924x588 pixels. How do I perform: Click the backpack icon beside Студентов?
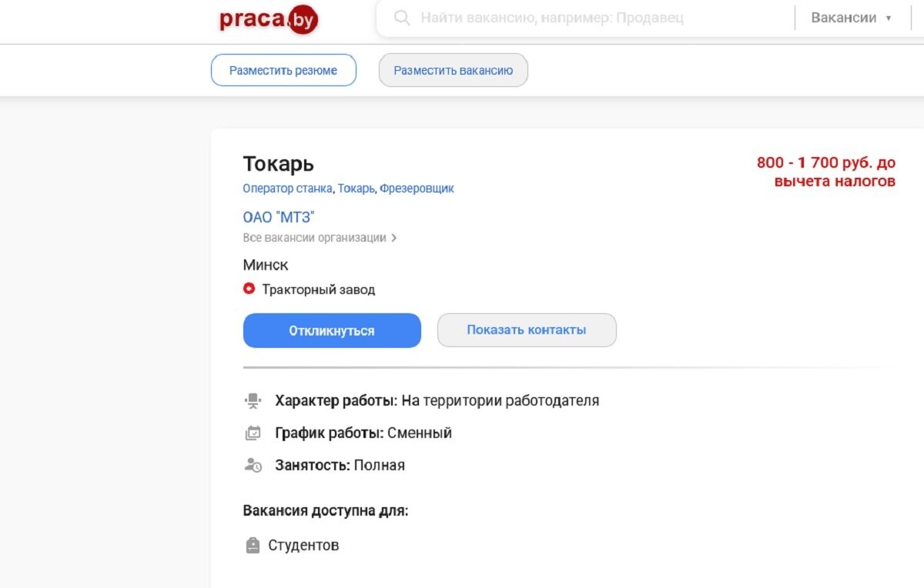[x=253, y=545]
